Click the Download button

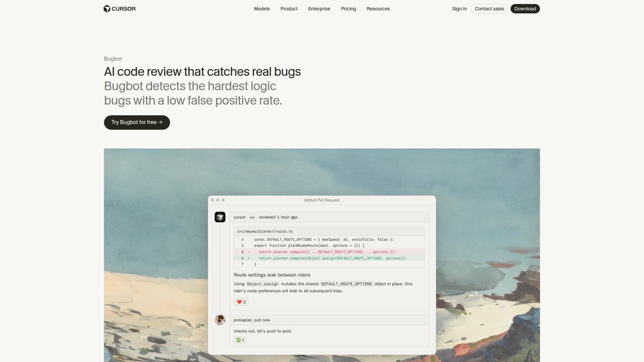point(525,9)
